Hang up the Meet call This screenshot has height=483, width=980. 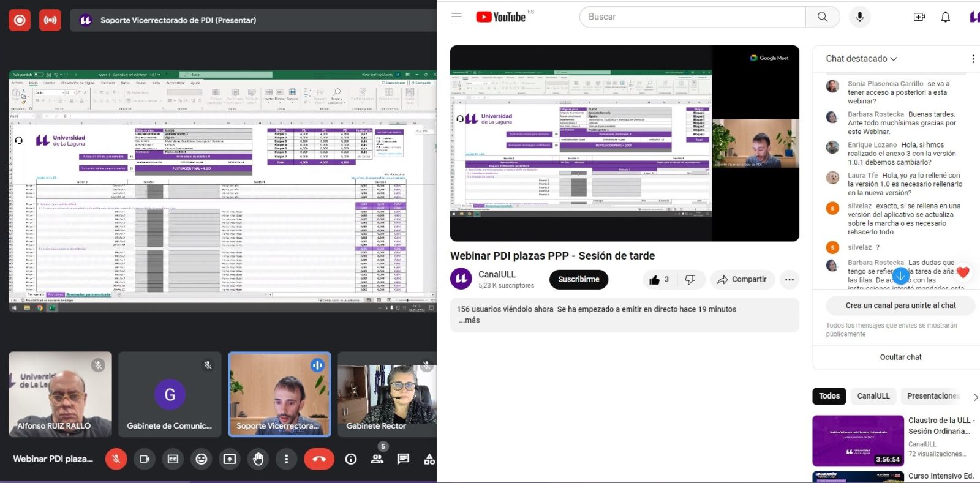tap(319, 459)
